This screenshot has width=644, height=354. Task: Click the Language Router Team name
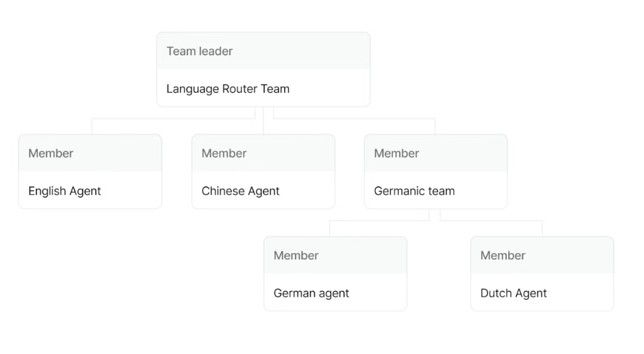[227, 89]
